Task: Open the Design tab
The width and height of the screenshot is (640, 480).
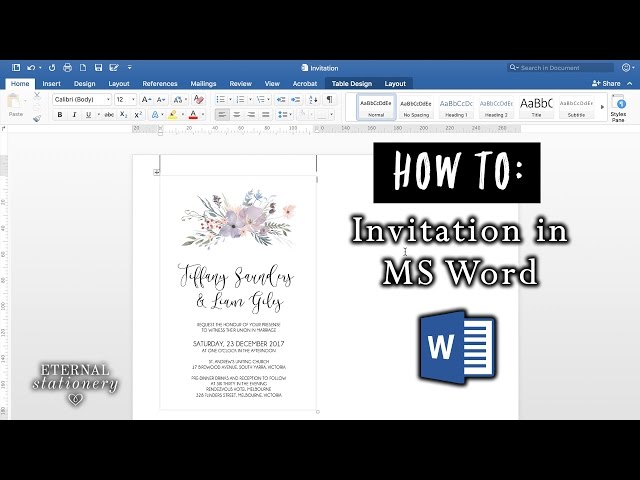Action: (84, 84)
